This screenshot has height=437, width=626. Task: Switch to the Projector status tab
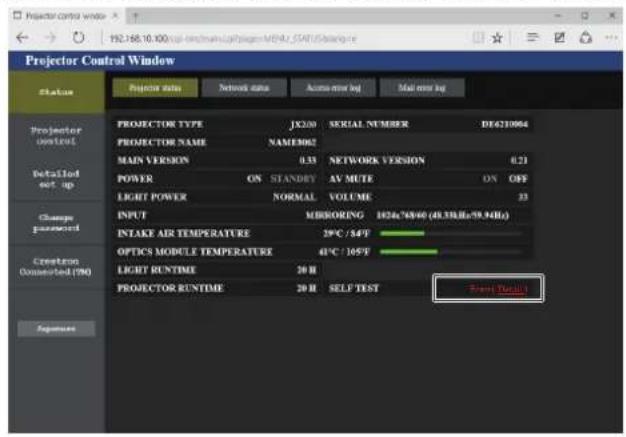click(155, 88)
